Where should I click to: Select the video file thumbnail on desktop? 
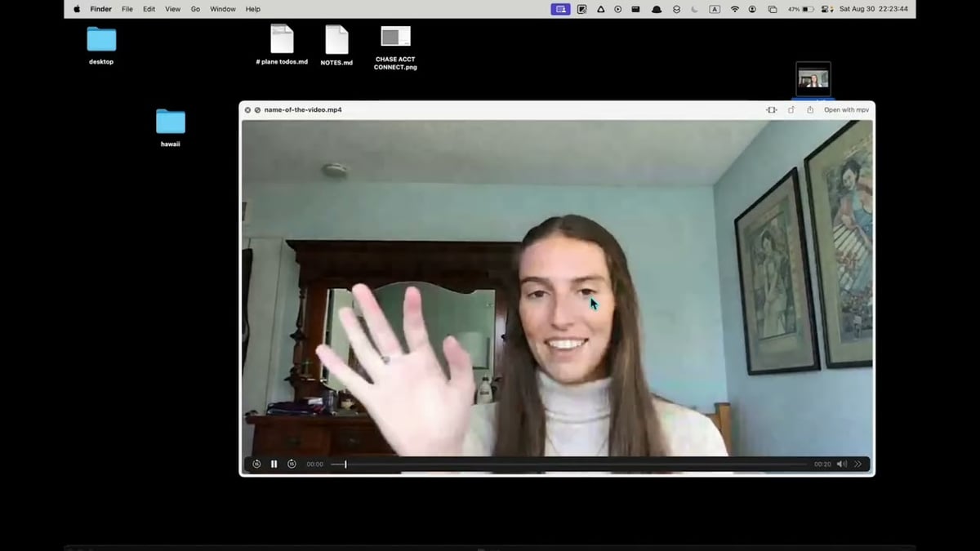point(813,80)
